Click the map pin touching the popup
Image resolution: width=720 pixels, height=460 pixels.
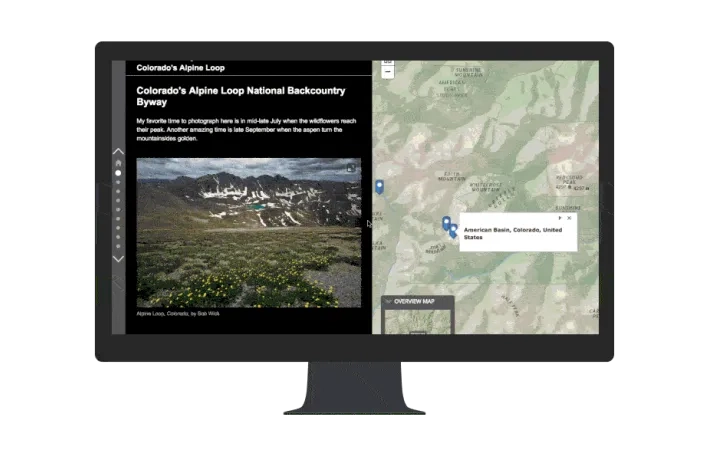pyautogui.click(x=453, y=231)
